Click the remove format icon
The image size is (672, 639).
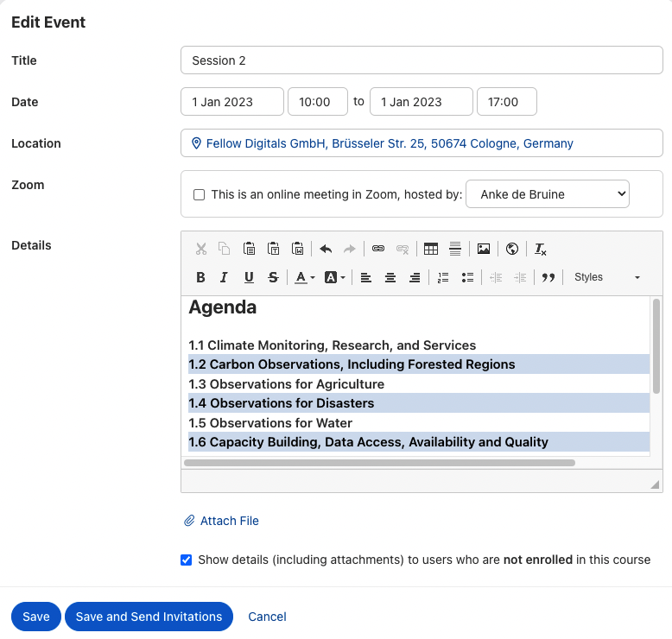coord(541,249)
